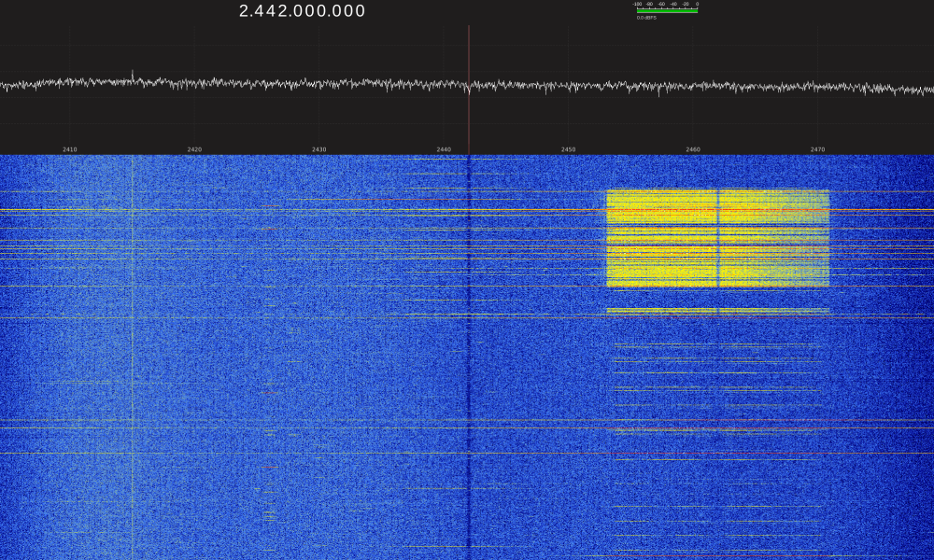Image resolution: width=934 pixels, height=560 pixels.
Task: Click the 2460 frequency axis label
Action: pos(693,149)
